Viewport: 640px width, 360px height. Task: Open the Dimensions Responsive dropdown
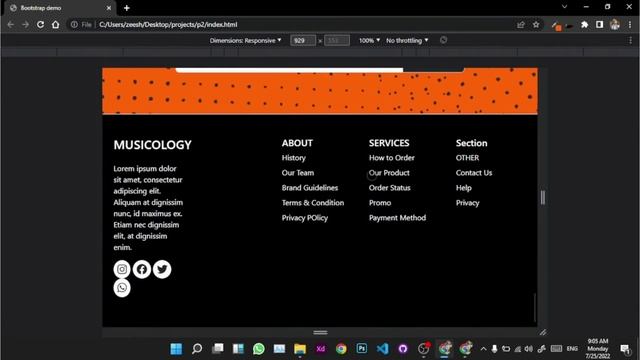(x=245, y=40)
